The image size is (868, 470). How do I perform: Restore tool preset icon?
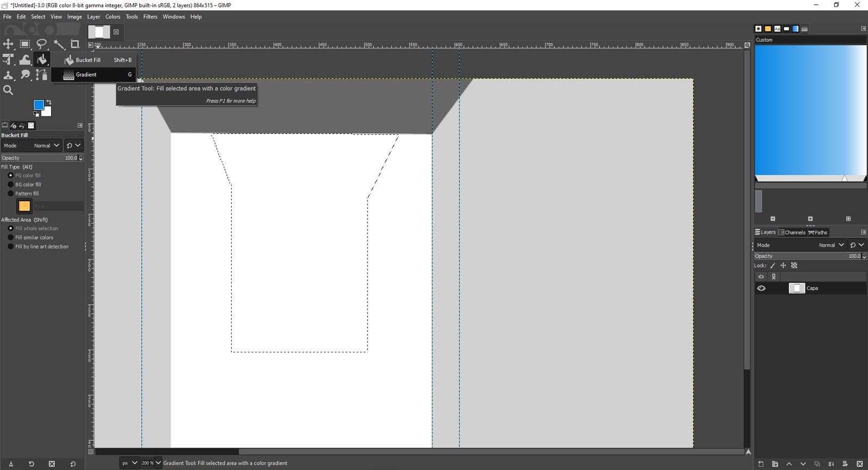click(x=31, y=464)
